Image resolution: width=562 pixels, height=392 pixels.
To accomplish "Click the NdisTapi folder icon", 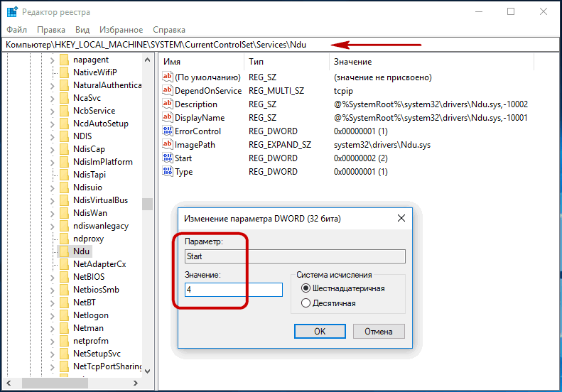I will tap(64, 175).
